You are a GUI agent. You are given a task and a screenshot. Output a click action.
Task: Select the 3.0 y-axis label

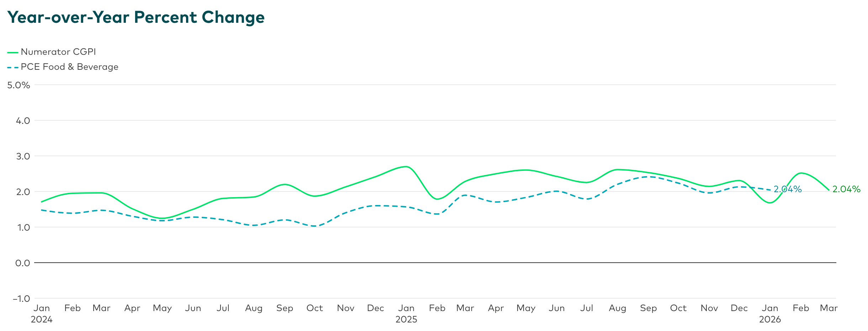[23, 156]
